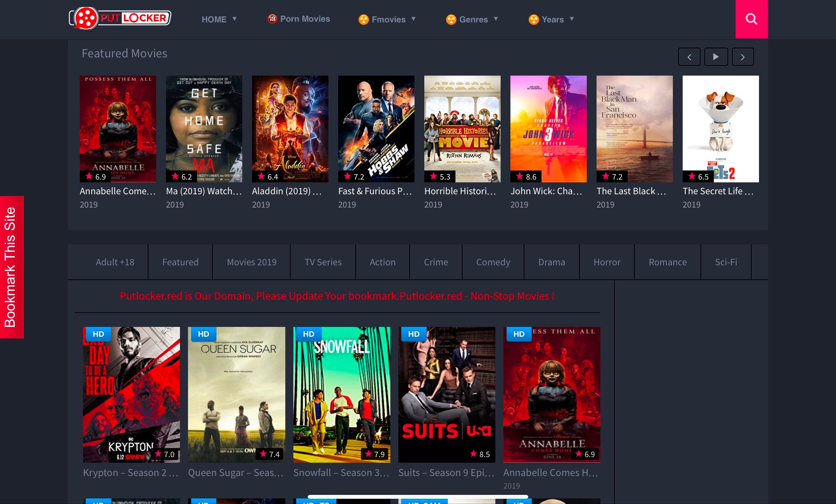Click the 18+ icon beside Porn Movies
This screenshot has height=504, width=836.
coord(272,19)
